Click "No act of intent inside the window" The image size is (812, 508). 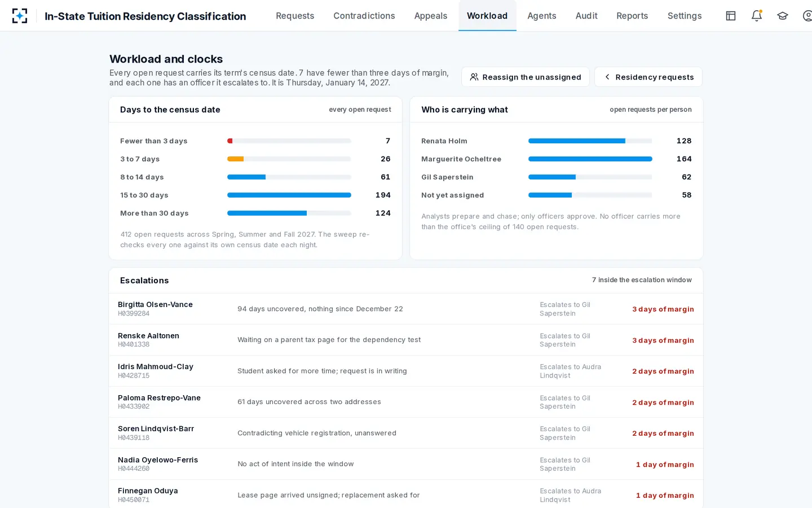(295, 464)
